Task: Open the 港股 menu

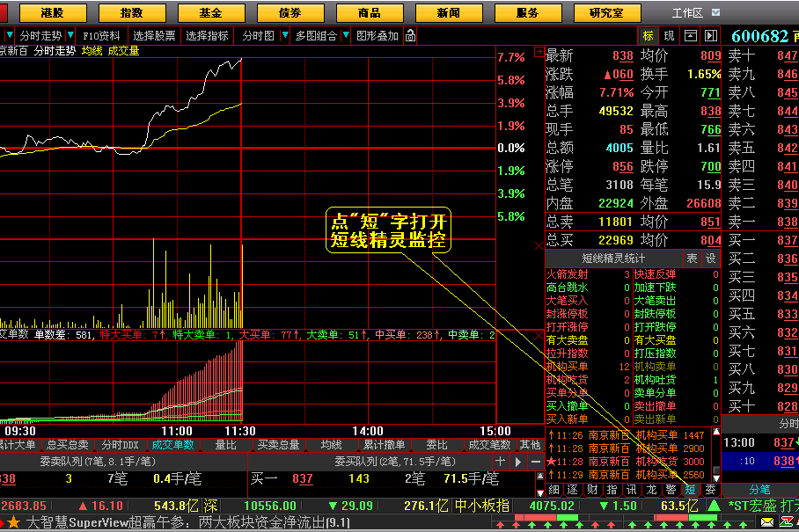Action: (x=53, y=12)
